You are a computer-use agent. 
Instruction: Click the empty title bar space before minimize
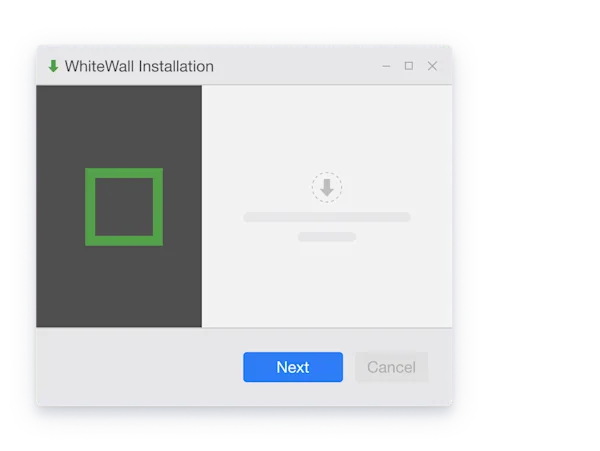[297, 66]
